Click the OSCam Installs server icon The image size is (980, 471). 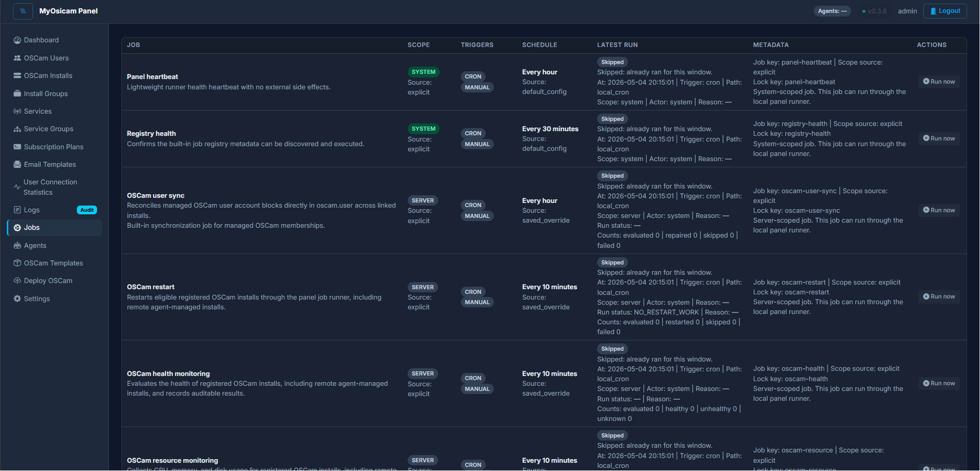point(17,75)
